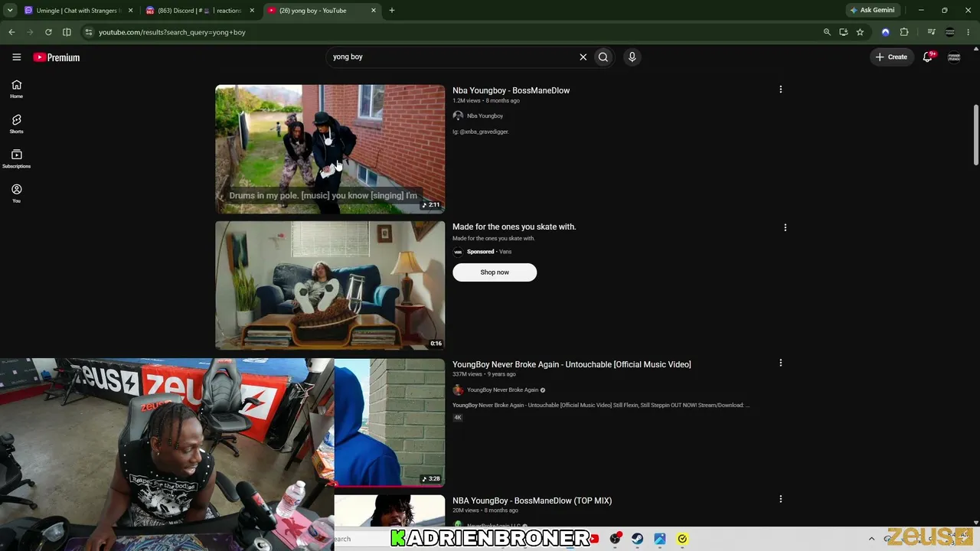This screenshot has width=980, height=551.
Task: Clear the YouTube search query
Action: pos(583,57)
